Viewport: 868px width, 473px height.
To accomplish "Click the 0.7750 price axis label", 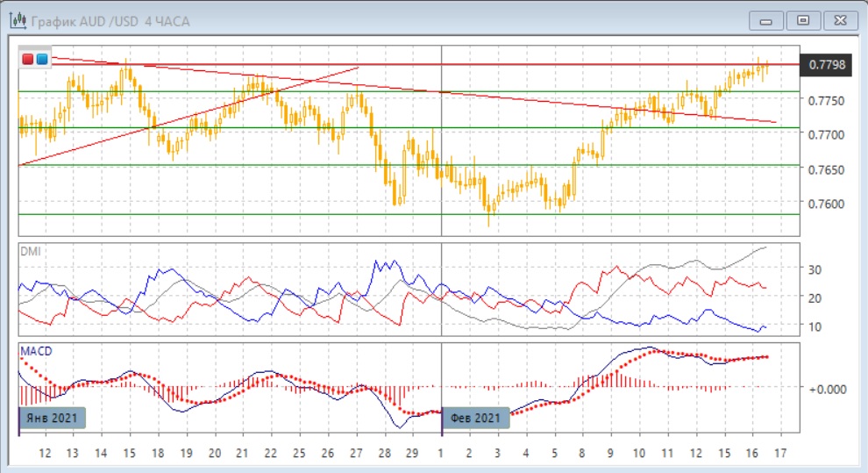I will [x=826, y=101].
